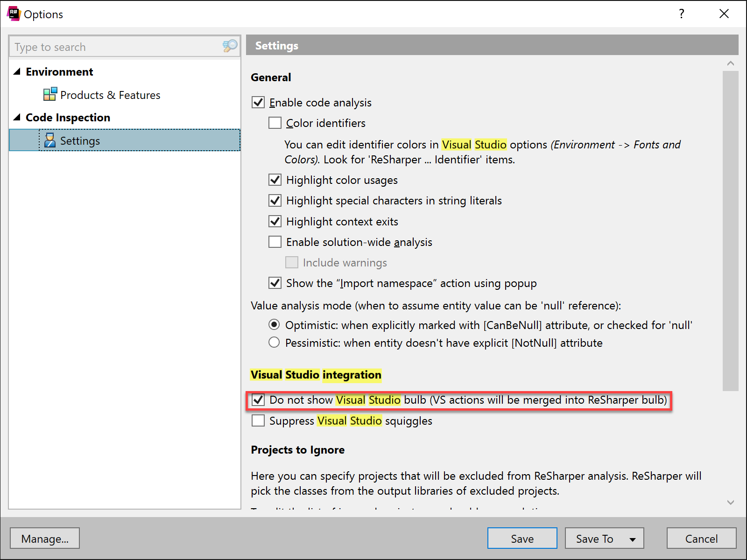The width and height of the screenshot is (747, 560).
Task: Collapse the Environment tree node
Action: pos(17,71)
